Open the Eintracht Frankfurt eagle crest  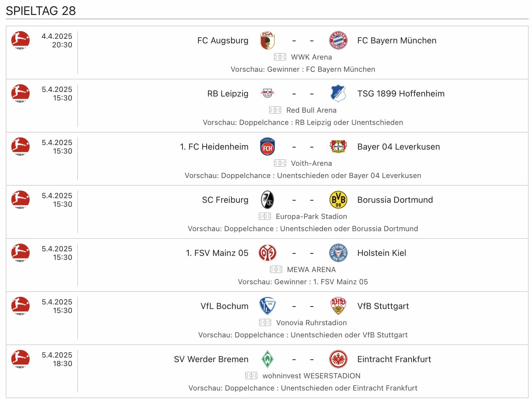pos(338,359)
